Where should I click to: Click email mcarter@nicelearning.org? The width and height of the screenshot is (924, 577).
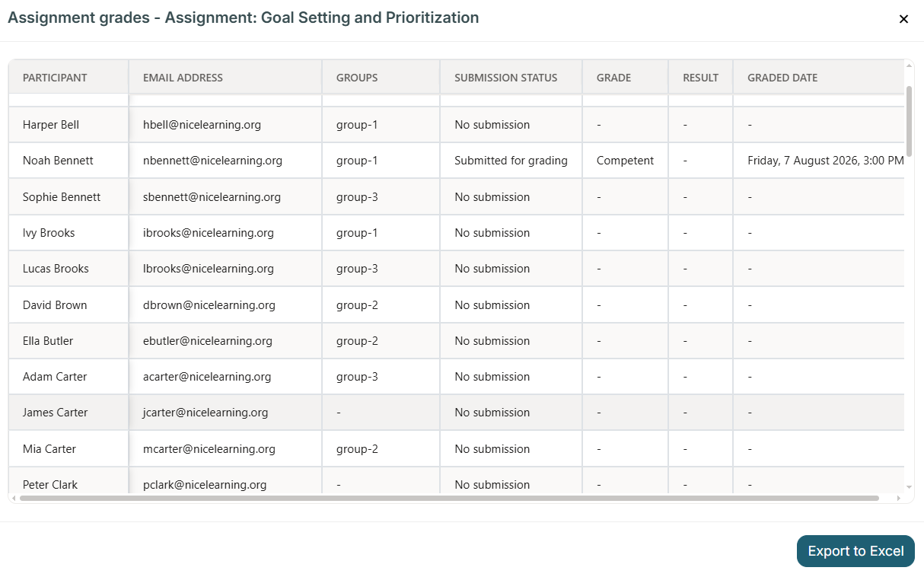coord(209,449)
